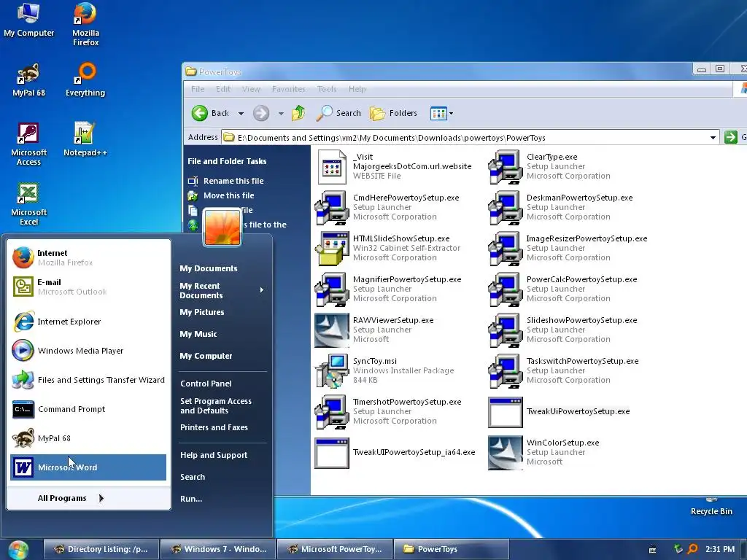Click the green Go arrow button

coord(730,137)
